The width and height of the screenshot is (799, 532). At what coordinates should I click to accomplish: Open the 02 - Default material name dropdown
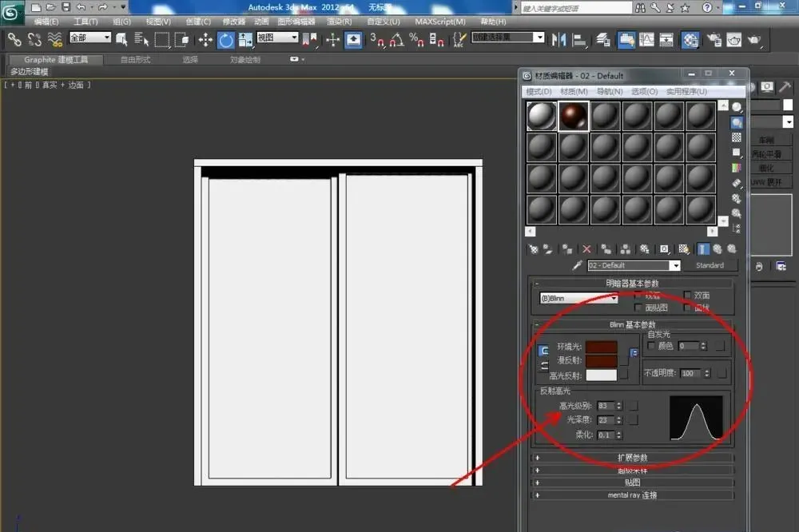634,265
